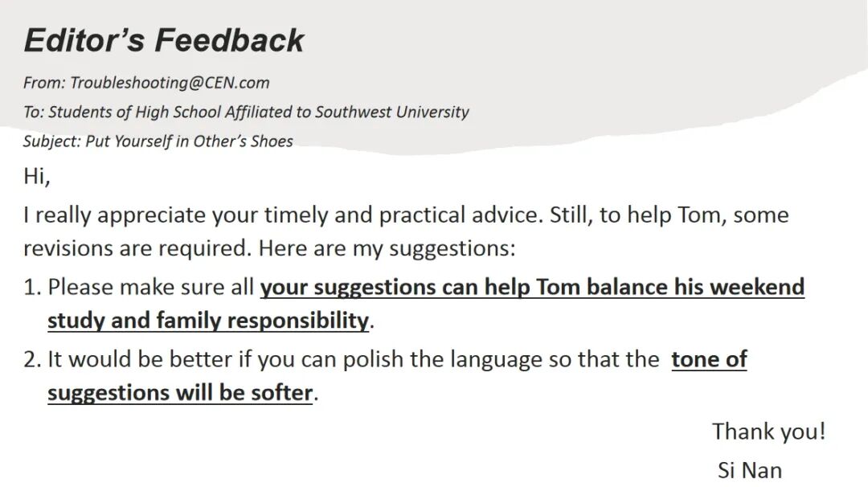Image resolution: width=868 pixels, height=487 pixels.
Task: Click the underlined "tone of" text
Action: pyautogui.click(x=709, y=360)
